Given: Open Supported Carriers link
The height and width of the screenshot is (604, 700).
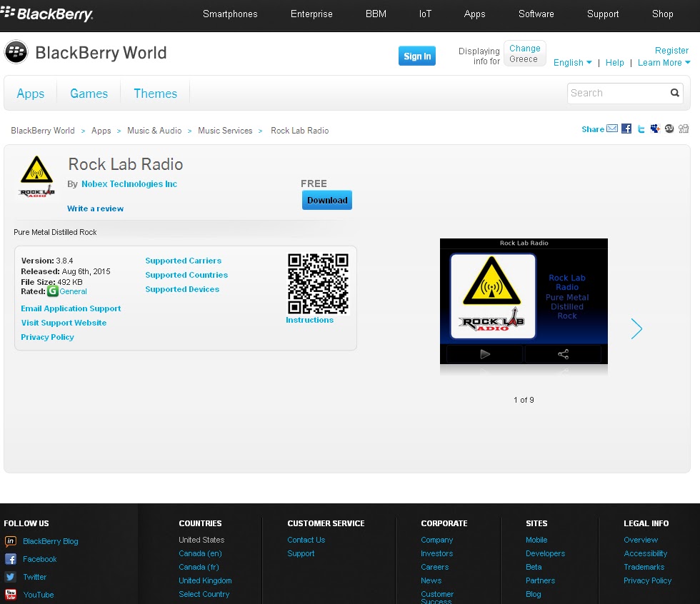Looking at the screenshot, I should tap(183, 261).
